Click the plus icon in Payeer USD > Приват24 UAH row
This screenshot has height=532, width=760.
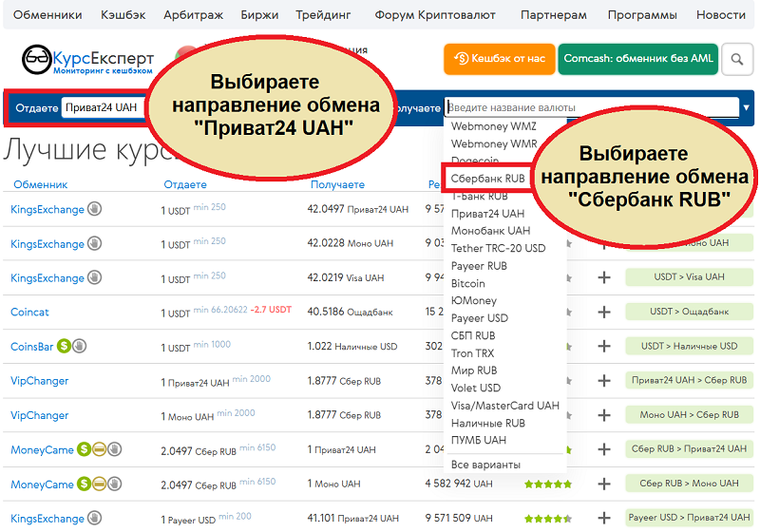coord(604,518)
